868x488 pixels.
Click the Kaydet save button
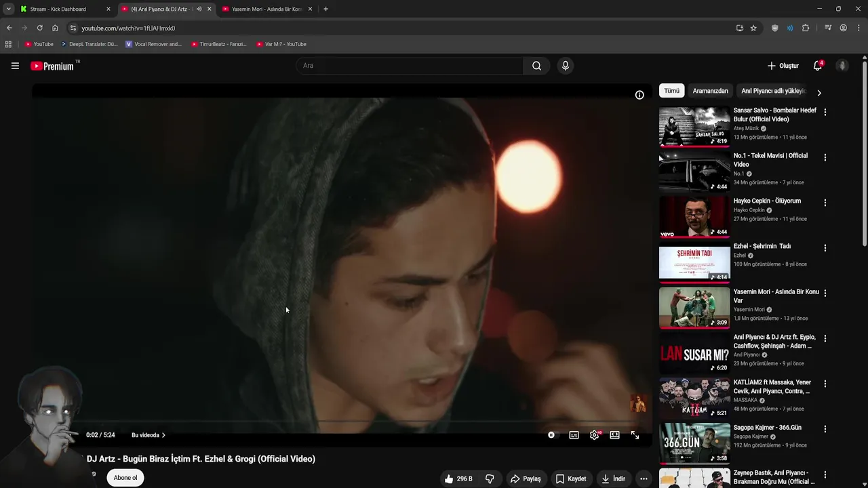[571, 479]
